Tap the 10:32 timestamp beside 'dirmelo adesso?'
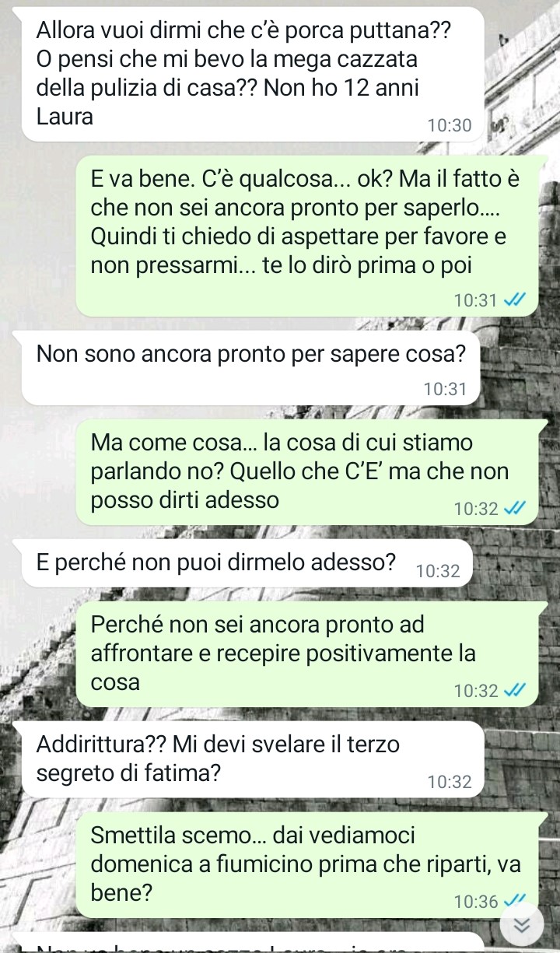Image resolution: width=560 pixels, height=953 pixels. (x=439, y=571)
